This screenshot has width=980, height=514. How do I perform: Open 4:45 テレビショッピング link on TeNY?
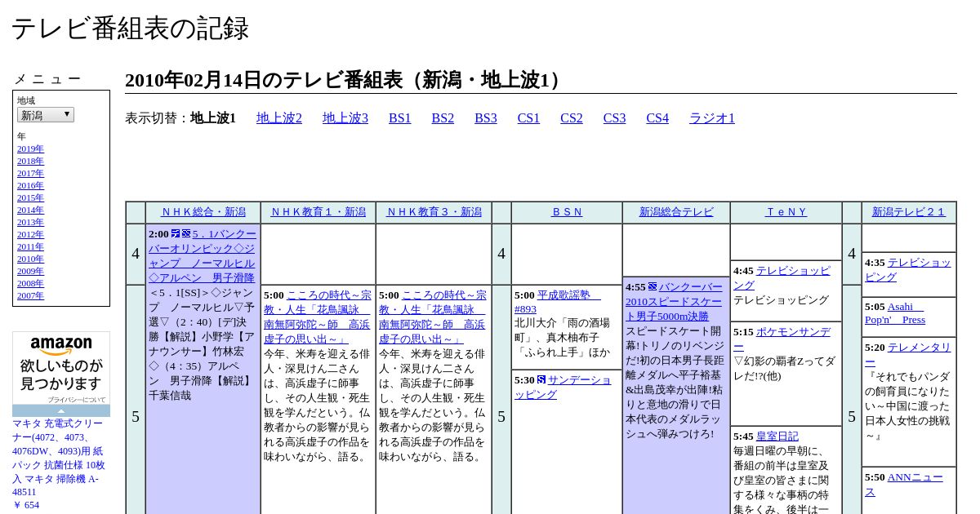tap(782, 277)
